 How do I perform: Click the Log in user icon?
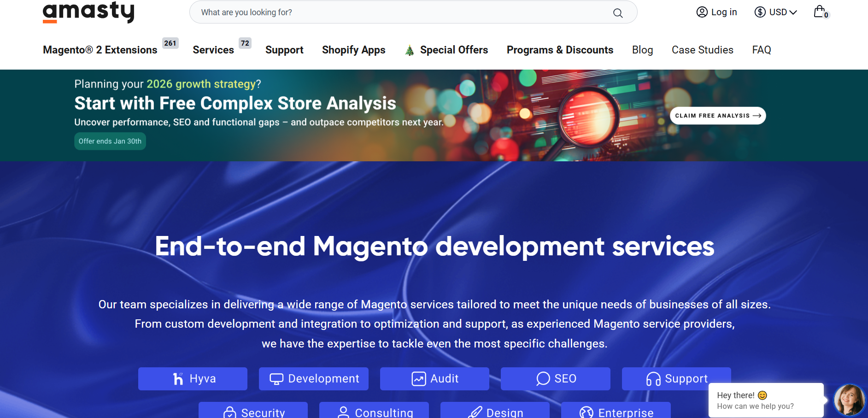pyautogui.click(x=702, y=12)
